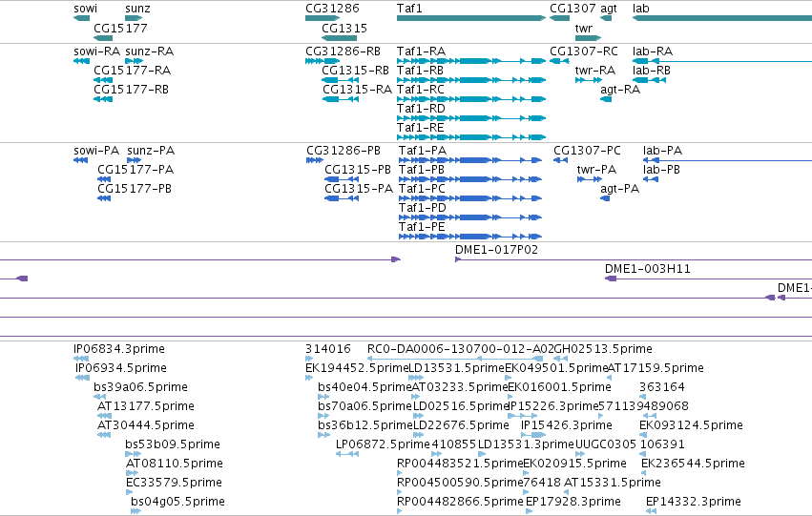Select transcript 'Taf1-RC'
812x516 pixels.
point(421,90)
